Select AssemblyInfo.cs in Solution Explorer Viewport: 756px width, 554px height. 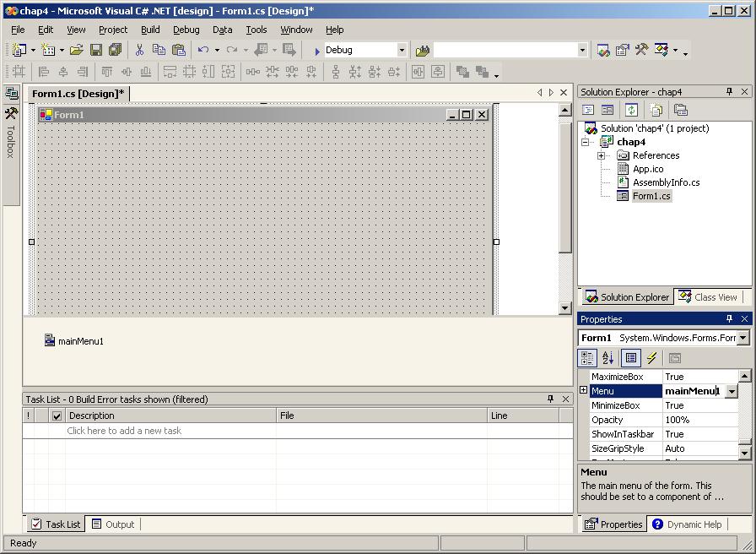(666, 182)
